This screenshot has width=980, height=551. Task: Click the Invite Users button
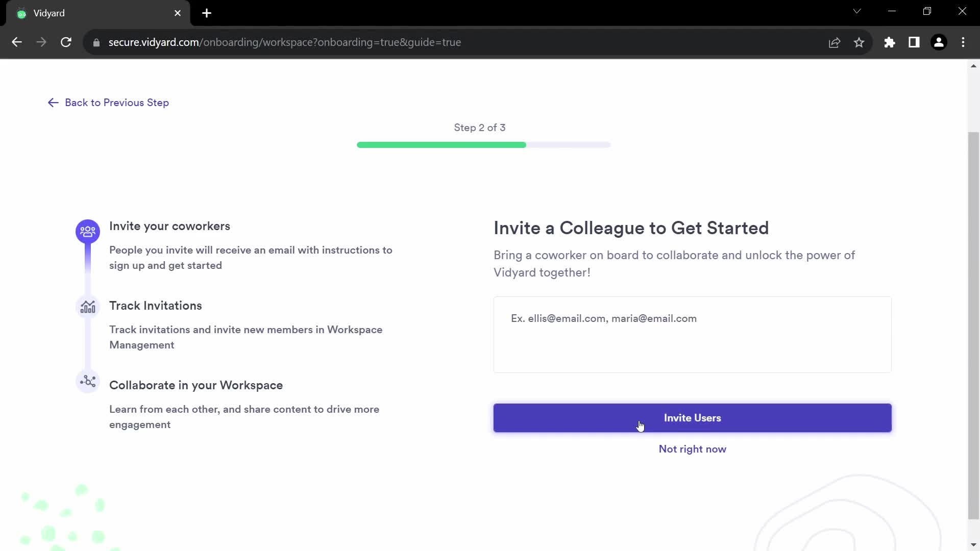[693, 418]
